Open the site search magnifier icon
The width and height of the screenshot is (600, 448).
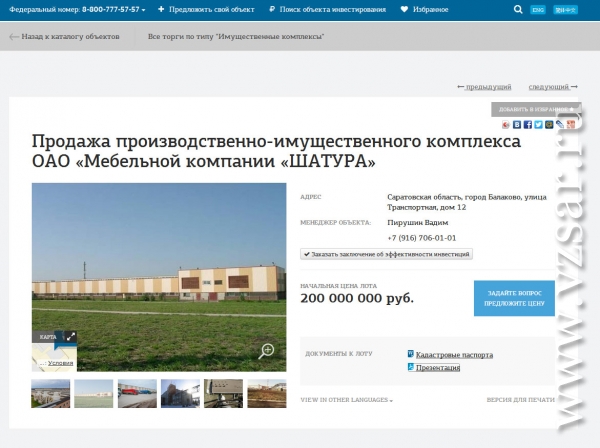(x=518, y=9)
